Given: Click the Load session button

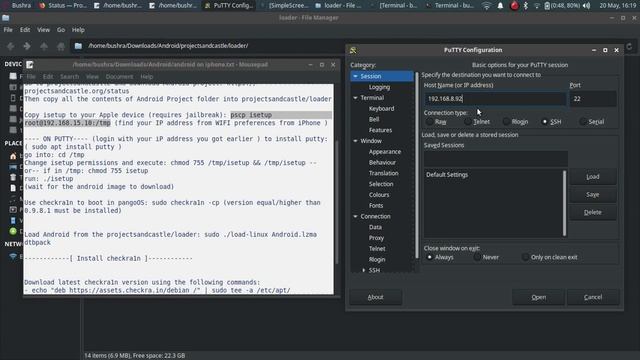Looking at the screenshot, I should point(593,177).
